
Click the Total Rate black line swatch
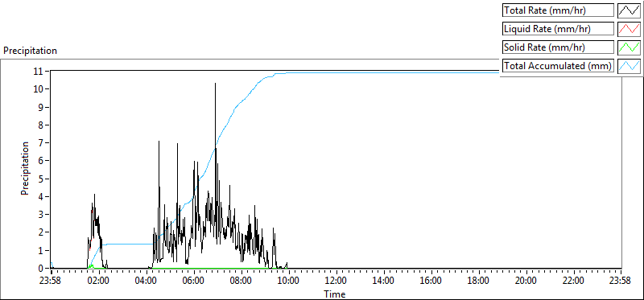[629, 10]
